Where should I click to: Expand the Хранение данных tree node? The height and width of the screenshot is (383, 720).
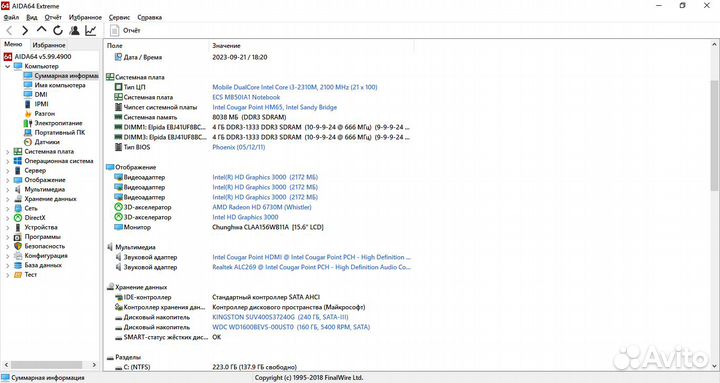click(x=7, y=199)
